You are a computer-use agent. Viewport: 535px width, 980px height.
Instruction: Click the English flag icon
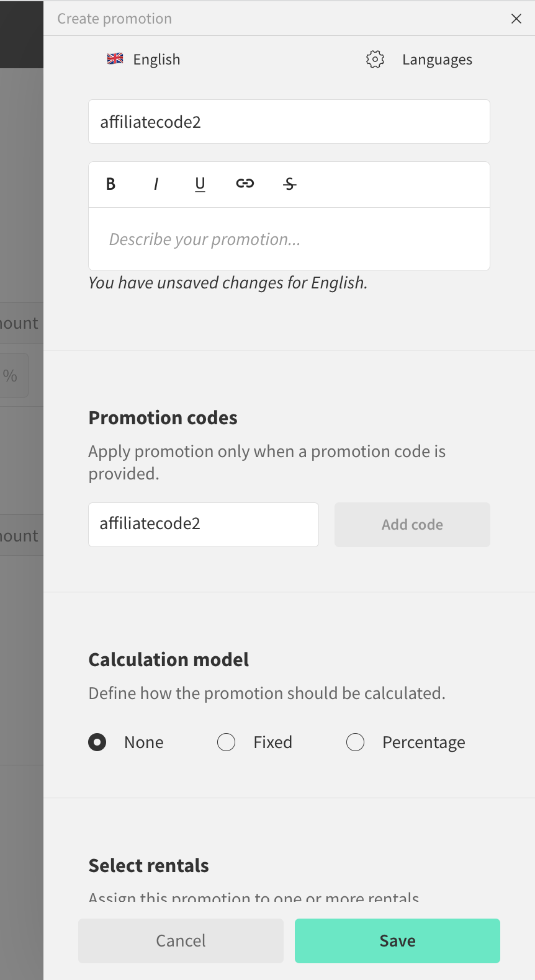(115, 59)
